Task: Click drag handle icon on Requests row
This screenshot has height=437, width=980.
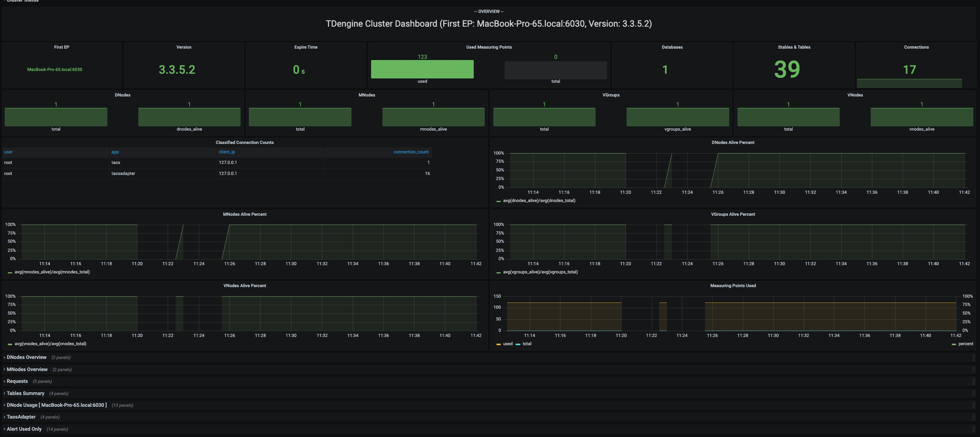Action: tap(973, 381)
